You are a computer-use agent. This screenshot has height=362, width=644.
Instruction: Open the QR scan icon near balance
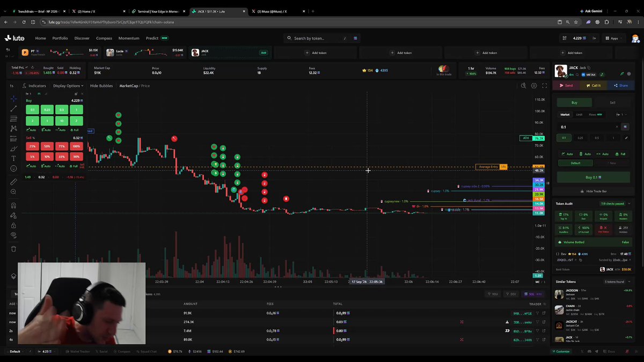tap(564, 38)
